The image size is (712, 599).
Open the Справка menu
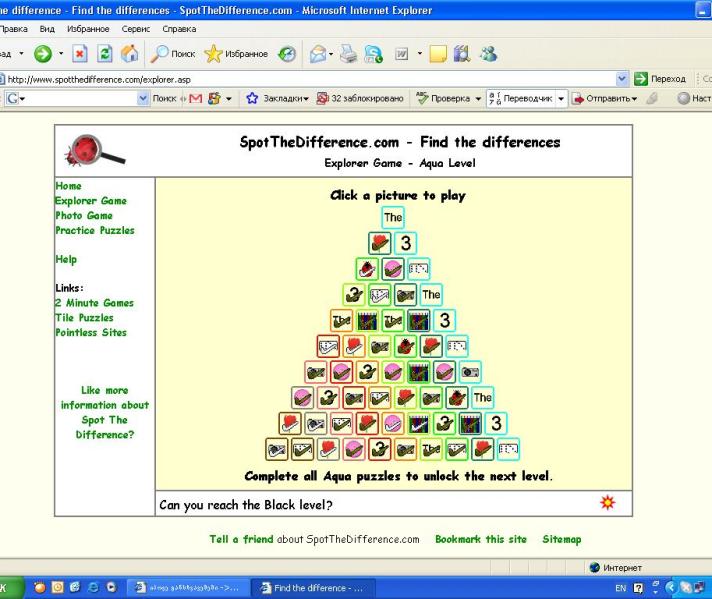[x=179, y=29]
